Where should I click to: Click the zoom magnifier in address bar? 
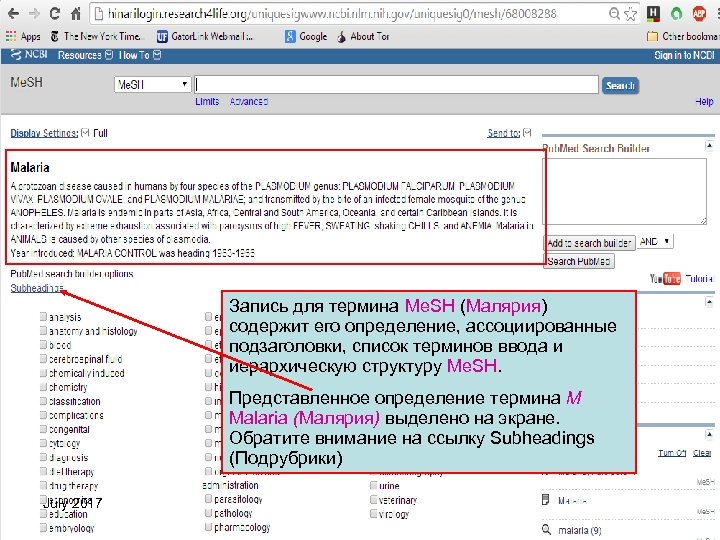pos(614,14)
